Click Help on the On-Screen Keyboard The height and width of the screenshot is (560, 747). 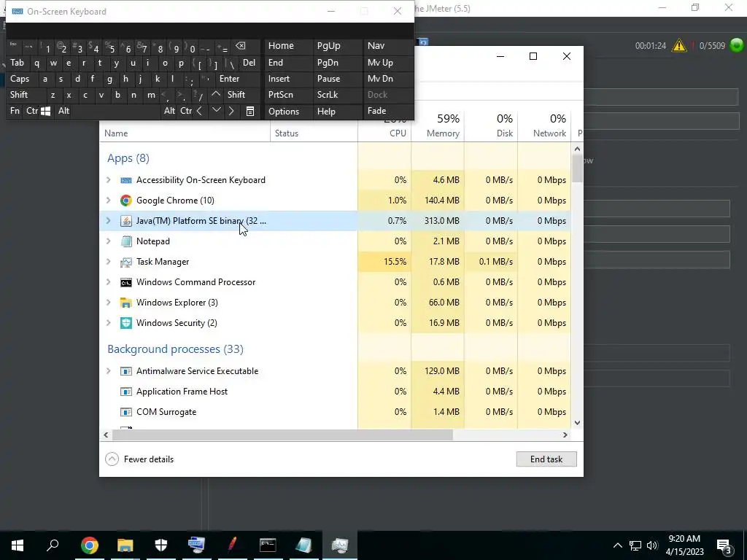click(x=326, y=112)
